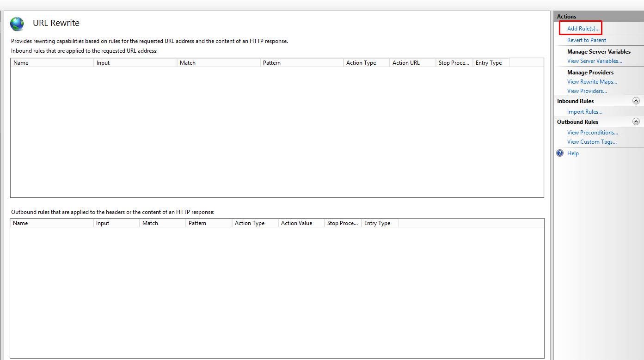This screenshot has width=644, height=360.
Task: Click the URL Rewrite globe icon
Action: [17, 24]
